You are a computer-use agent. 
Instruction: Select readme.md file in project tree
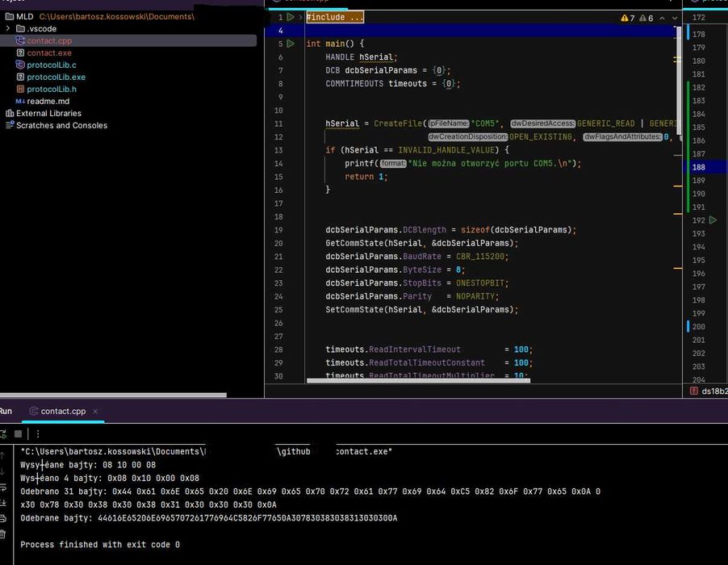pos(48,101)
